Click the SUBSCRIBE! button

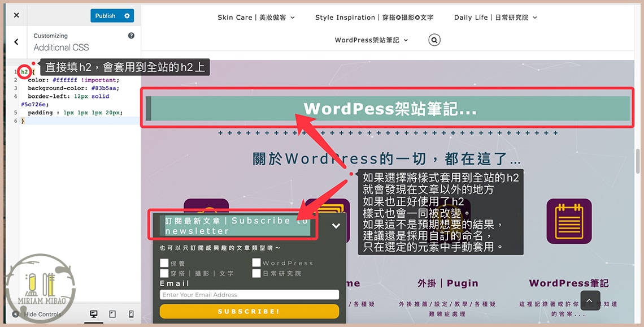[x=249, y=311]
